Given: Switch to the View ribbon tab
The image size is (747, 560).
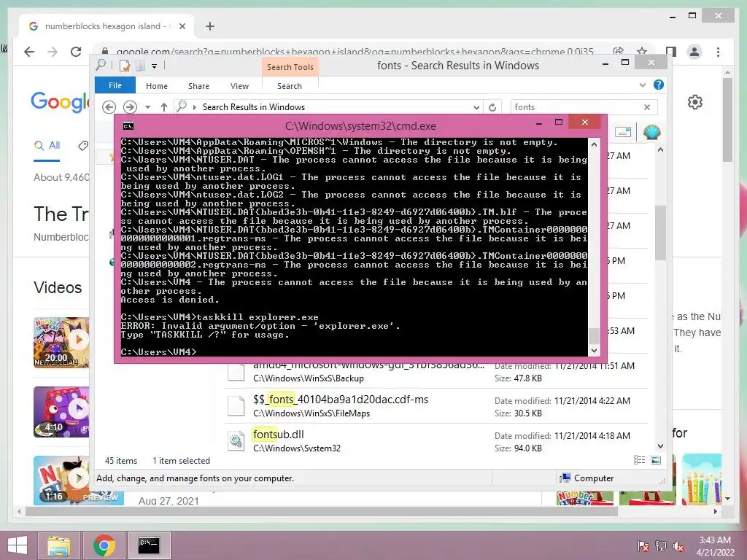Looking at the screenshot, I should (x=239, y=86).
